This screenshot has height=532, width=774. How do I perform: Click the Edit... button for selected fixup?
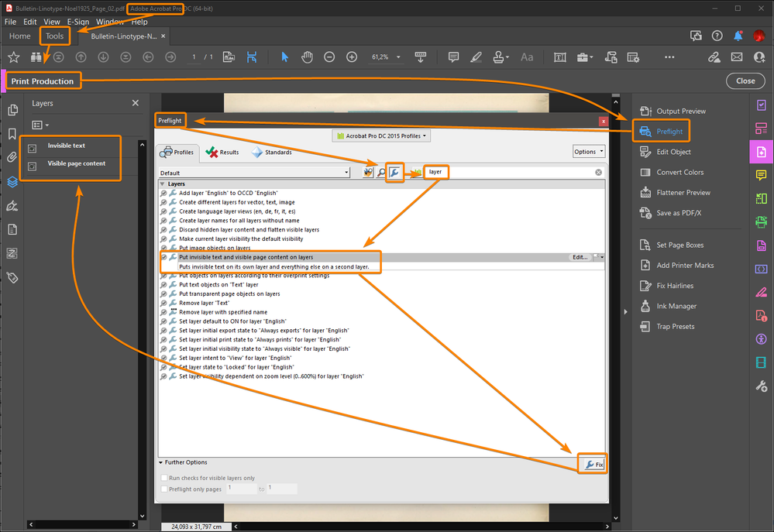(x=580, y=257)
